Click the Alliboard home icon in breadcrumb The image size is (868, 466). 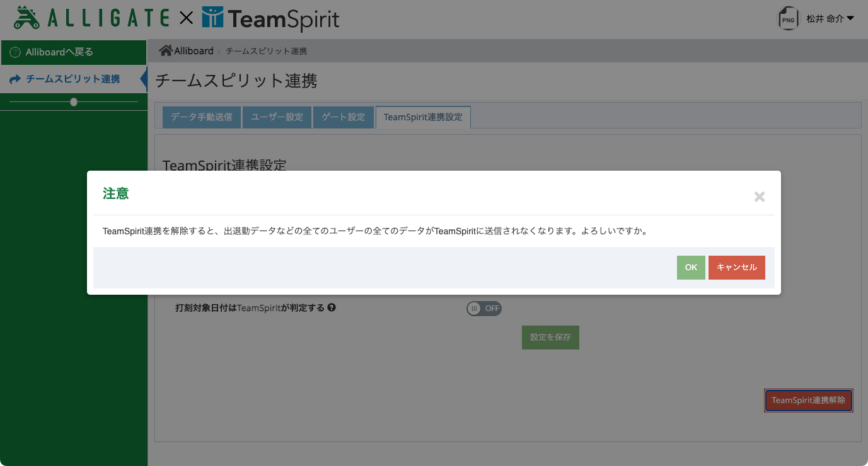tap(166, 50)
